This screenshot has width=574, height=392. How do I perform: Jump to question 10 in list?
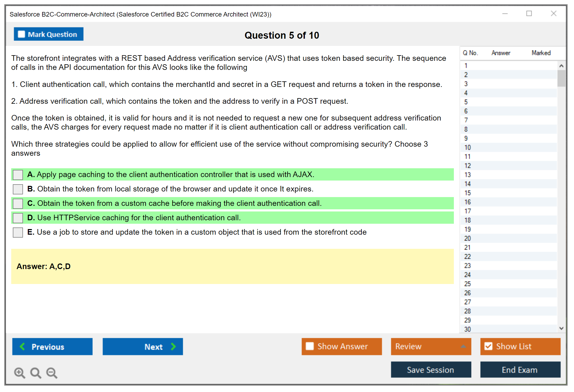pyautogui.click(x=468, y=147)
